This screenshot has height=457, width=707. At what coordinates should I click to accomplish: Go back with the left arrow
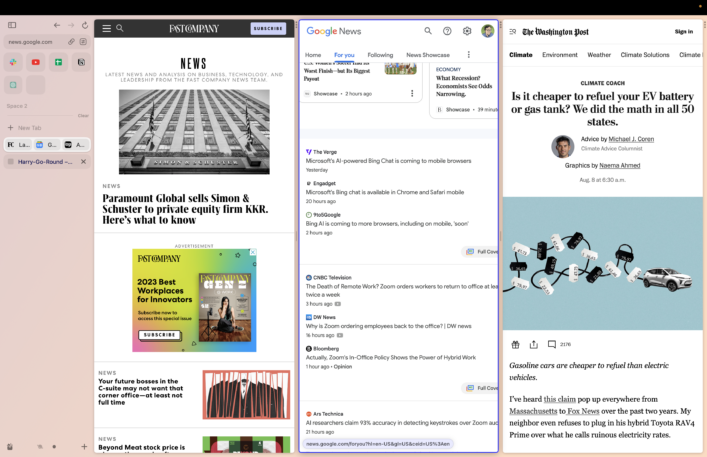57,25
